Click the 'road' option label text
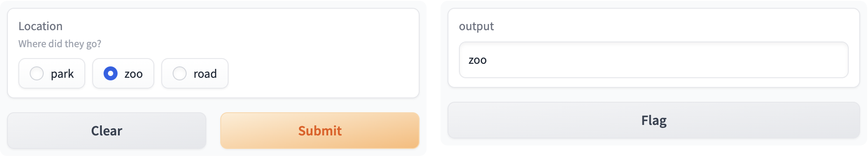Screen dimensions: 868x159 coord(205,74)
